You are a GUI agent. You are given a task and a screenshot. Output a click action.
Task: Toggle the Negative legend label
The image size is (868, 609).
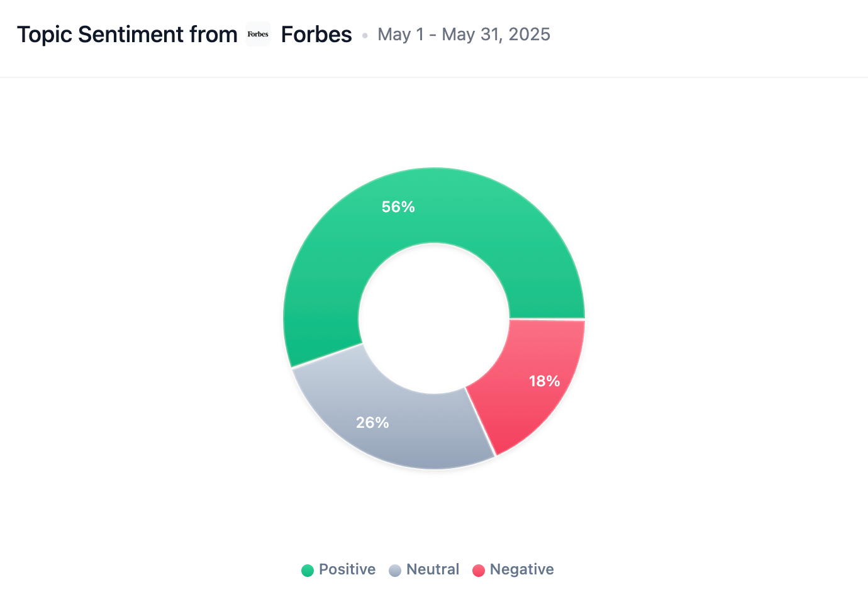521,569
